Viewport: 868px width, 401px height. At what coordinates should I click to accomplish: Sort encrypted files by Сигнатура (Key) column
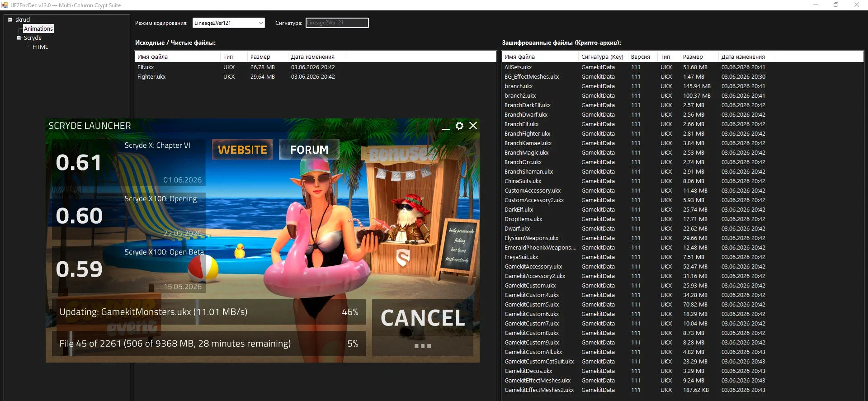(x=603, y=57)
